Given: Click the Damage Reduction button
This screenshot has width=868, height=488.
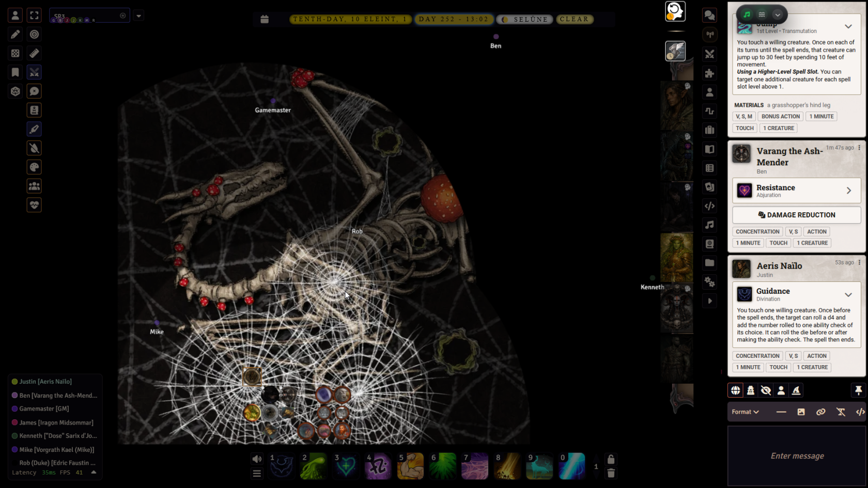Looking at the screenshot, I should pyautogui.click(x=796, y=215).
